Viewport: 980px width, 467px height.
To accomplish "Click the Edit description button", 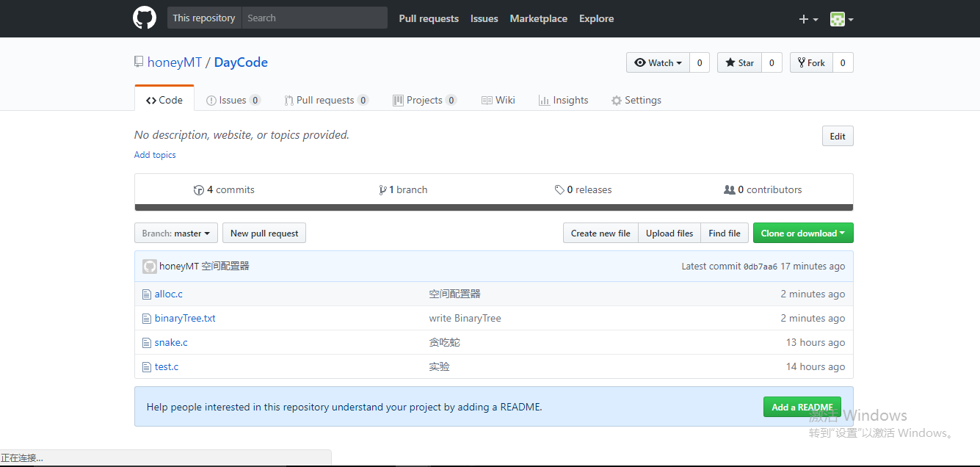I will coord(838,137).
